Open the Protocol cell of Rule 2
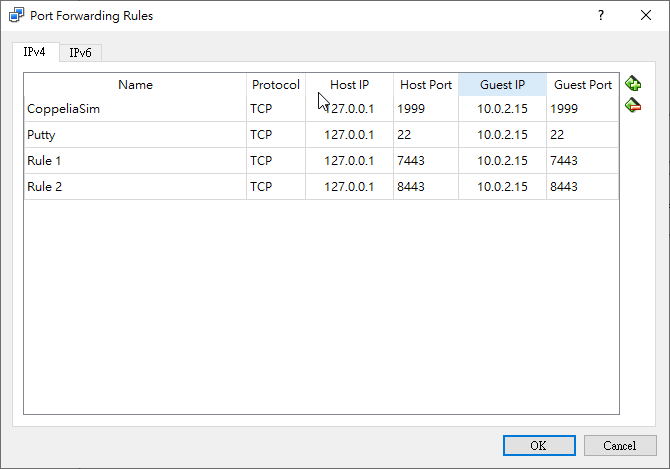Image resolution: width=670 pixels, height=469 pixels. pos(275,187)
